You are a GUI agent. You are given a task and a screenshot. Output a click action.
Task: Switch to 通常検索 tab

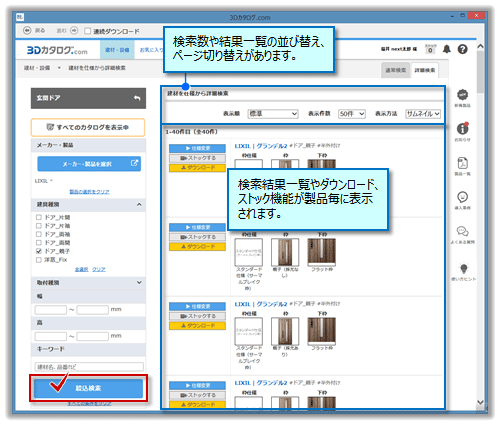pos(396,70)
